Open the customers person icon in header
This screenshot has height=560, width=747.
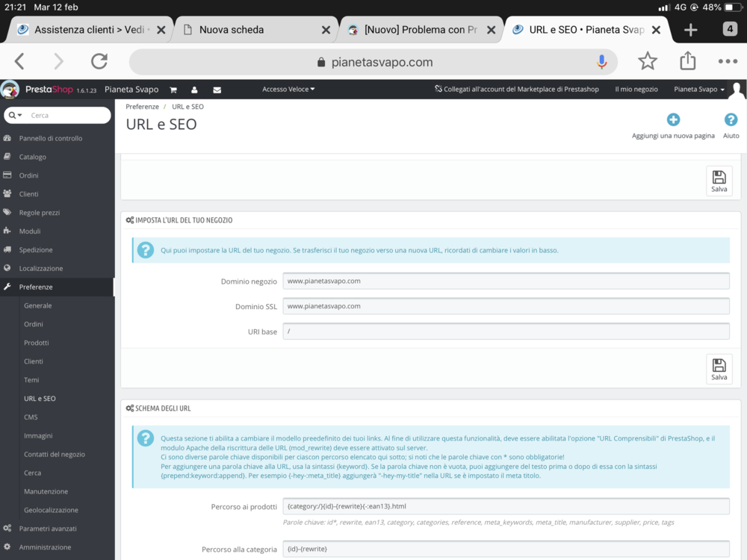tap(194, 90)
